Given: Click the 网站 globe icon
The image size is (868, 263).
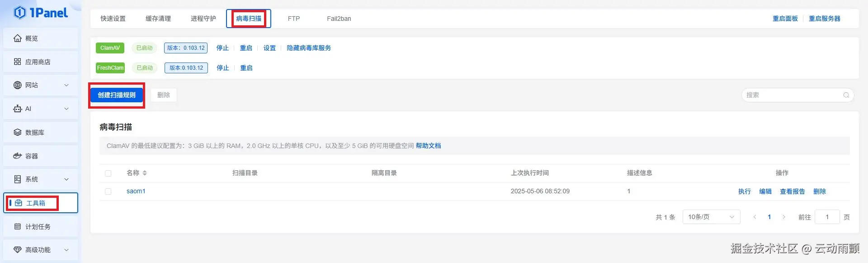Looking at the screenshot, I should pos(18,85).
